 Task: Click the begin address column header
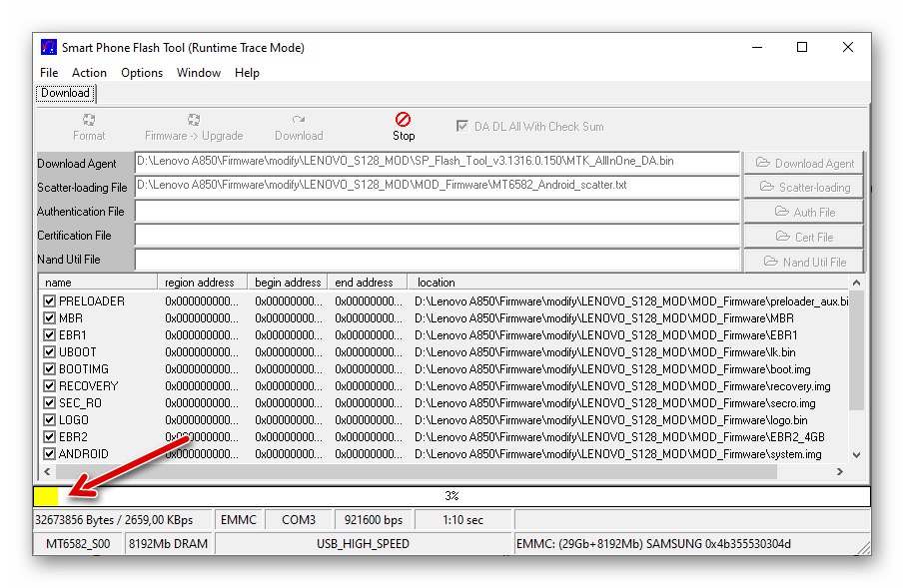(288, 283)
